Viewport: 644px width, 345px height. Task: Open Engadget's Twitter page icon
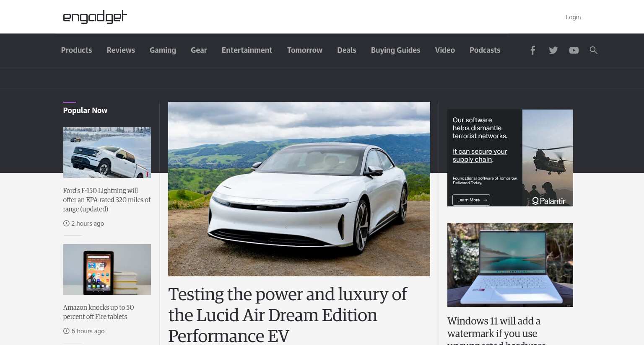[x=553, y=50]
